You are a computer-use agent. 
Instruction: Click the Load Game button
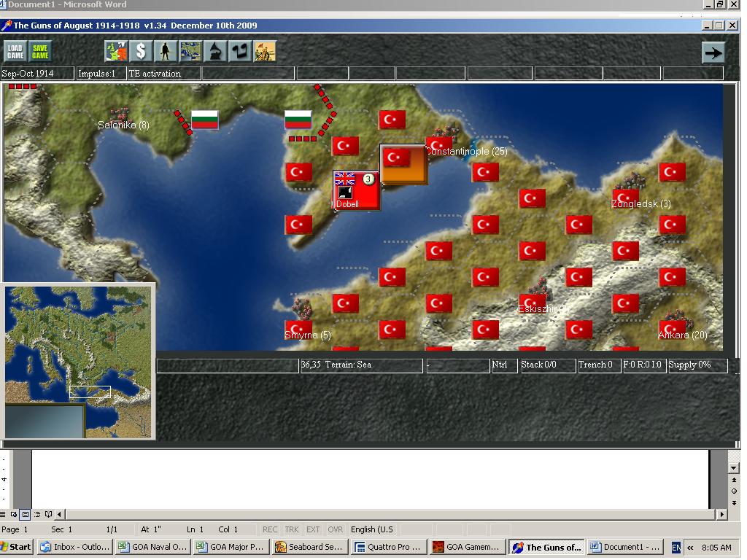[15, 52]
